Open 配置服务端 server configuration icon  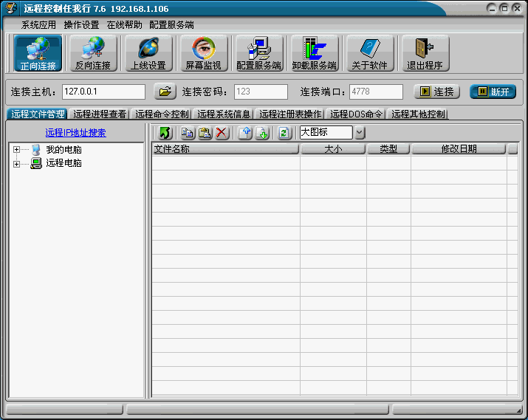point(258,53)
